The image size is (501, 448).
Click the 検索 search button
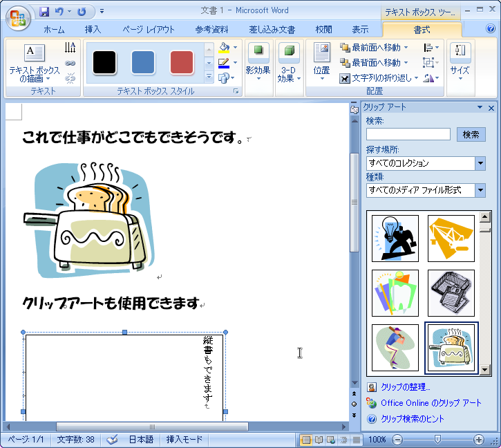[x=471, y=134]
